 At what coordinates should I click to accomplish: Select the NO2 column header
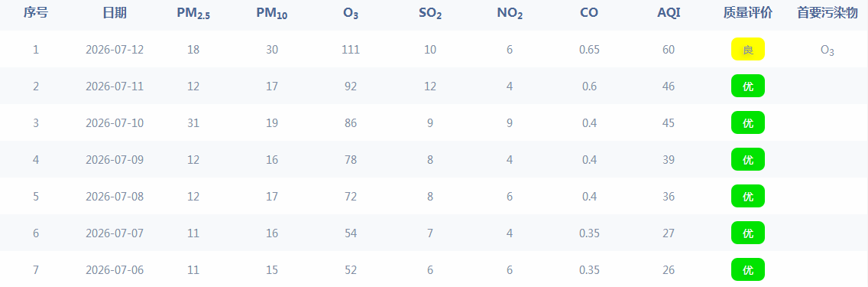[510, 14]
